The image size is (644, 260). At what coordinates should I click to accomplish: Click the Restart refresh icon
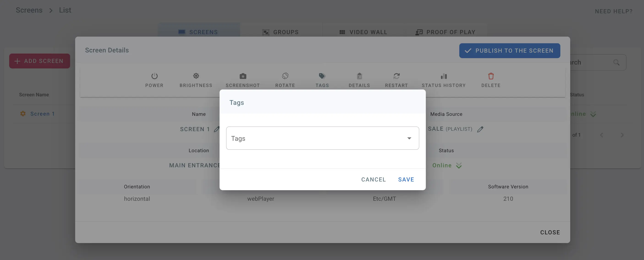396,76
